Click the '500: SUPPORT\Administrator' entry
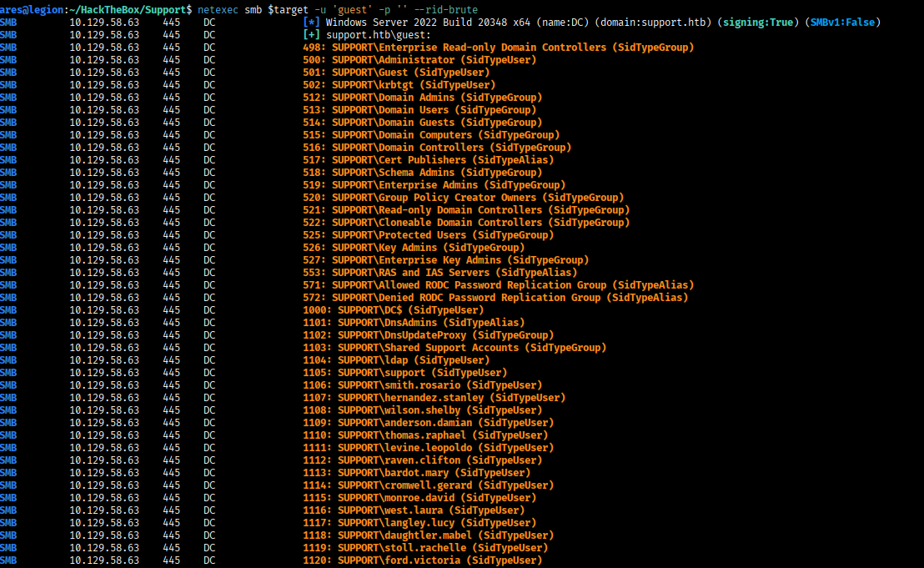 click(x=419, y=59)
